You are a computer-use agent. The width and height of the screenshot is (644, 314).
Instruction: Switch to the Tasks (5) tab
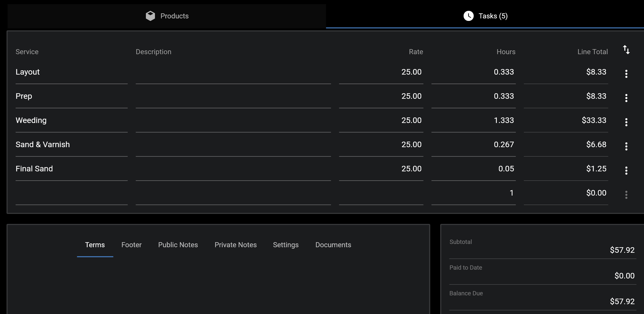493,16
